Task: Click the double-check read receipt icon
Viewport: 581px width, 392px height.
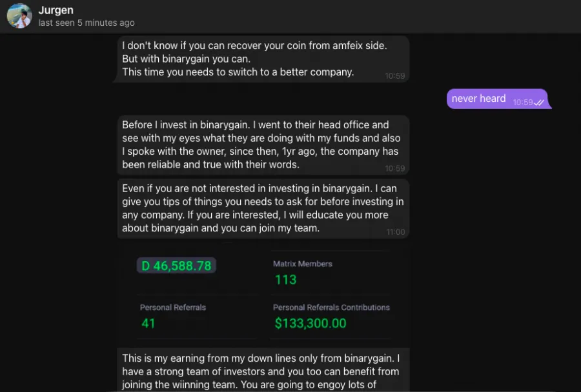Action: 540,103
